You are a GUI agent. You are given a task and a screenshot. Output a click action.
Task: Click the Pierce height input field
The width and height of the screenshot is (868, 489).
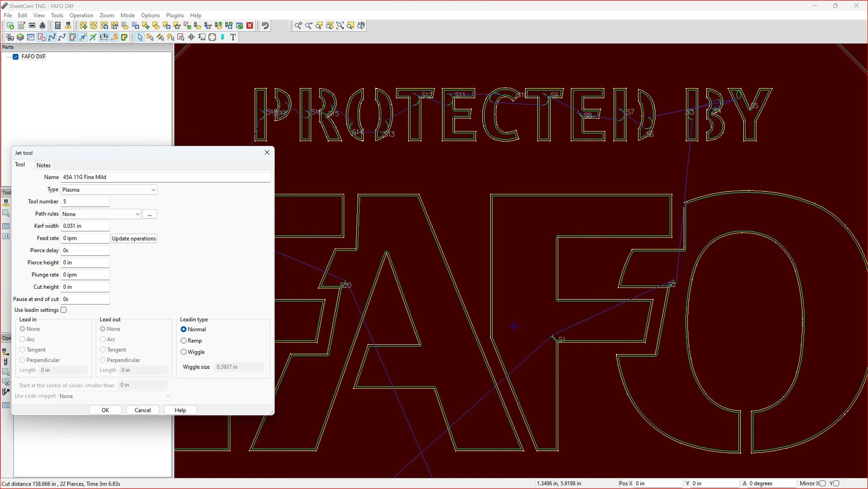click(x=85, y=263)
